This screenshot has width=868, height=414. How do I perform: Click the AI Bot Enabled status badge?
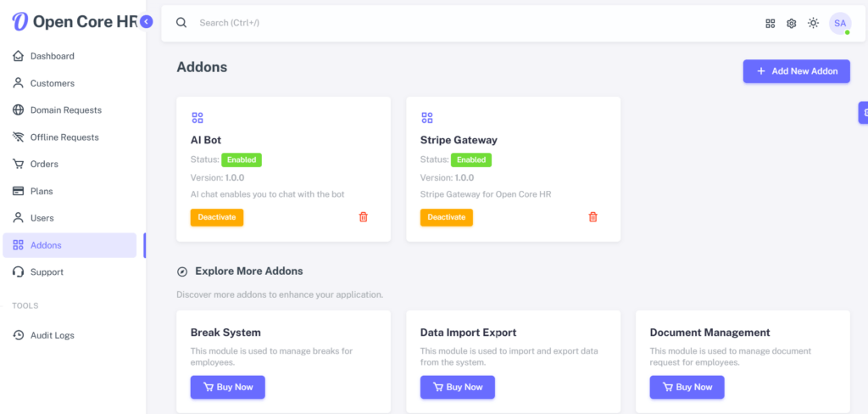tap(242, 159)
